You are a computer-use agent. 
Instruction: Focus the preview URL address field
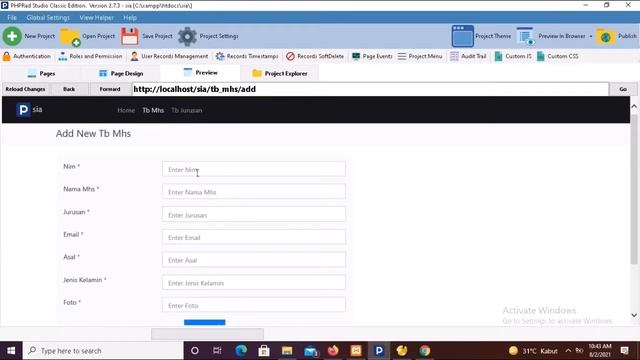click(370, 89)
